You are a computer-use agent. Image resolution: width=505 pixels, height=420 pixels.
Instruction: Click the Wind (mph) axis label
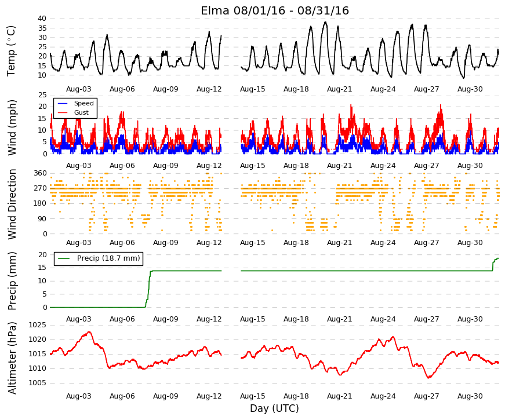coord(12,127)
